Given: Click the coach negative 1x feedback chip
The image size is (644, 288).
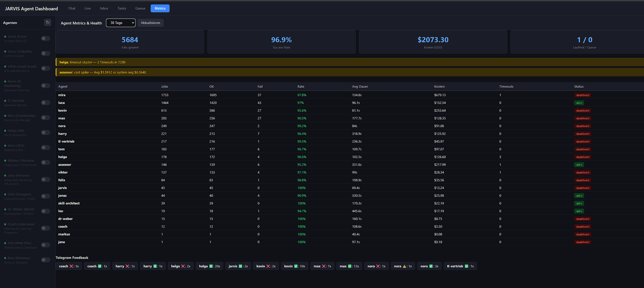Looking at the screenshot, I should tap(69, 266).
